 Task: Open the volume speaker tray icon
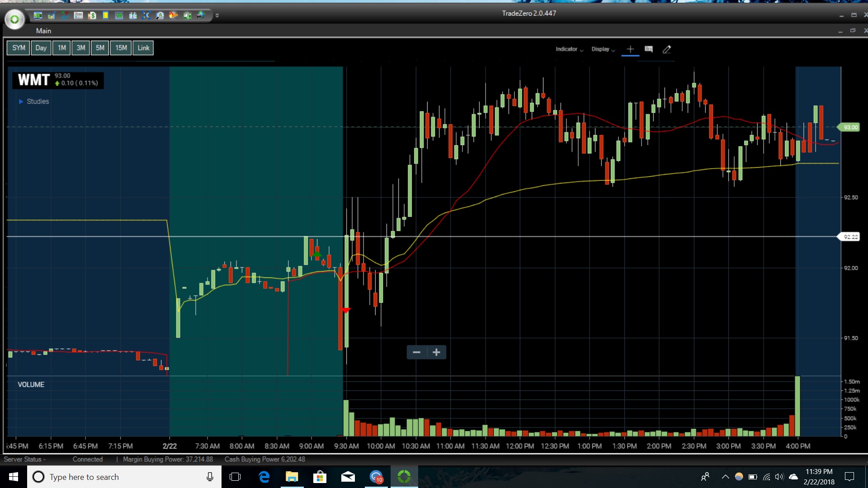pos(779,477)
